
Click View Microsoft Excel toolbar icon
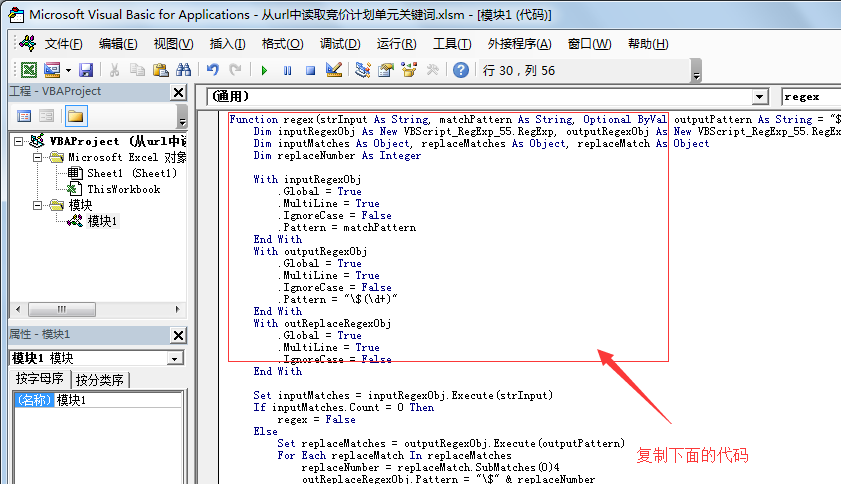(x=28, y=70)
